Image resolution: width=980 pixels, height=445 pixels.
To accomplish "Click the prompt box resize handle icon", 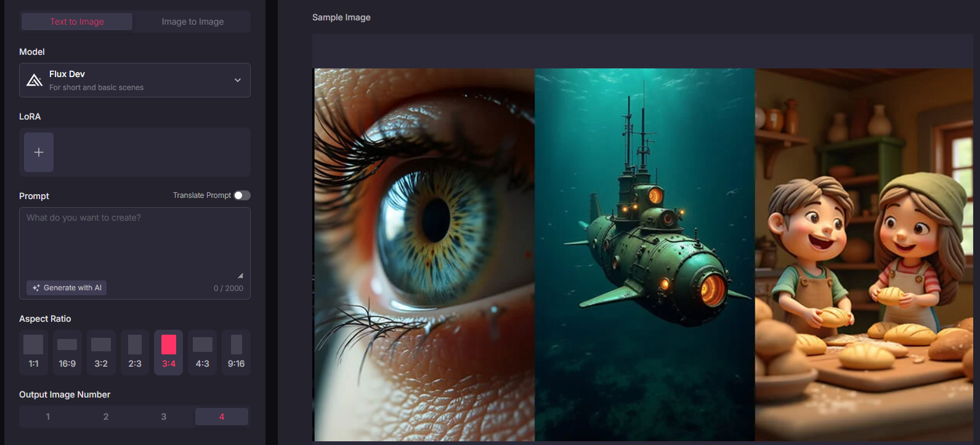I will 240,276.
